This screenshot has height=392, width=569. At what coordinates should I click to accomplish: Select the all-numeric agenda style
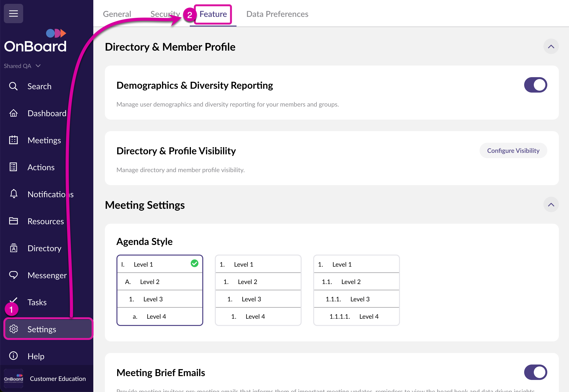[258, 290]
